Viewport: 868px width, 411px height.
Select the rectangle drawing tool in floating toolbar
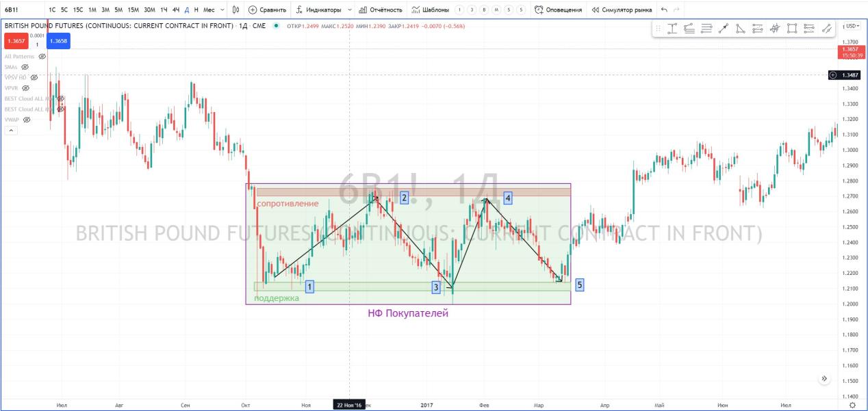pos(792,29)
